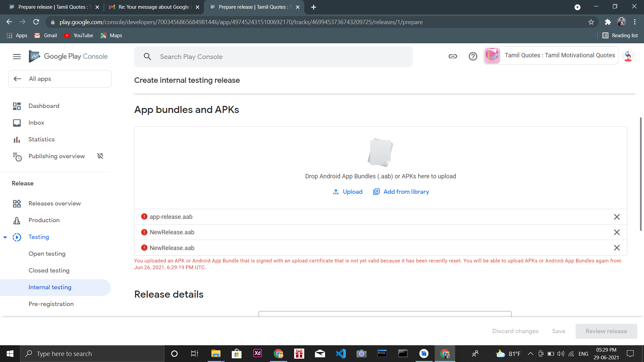Screen dimensions: 644x362
Task: Toggle the muted notifications bell for Publishing overview
Action: 100,156
